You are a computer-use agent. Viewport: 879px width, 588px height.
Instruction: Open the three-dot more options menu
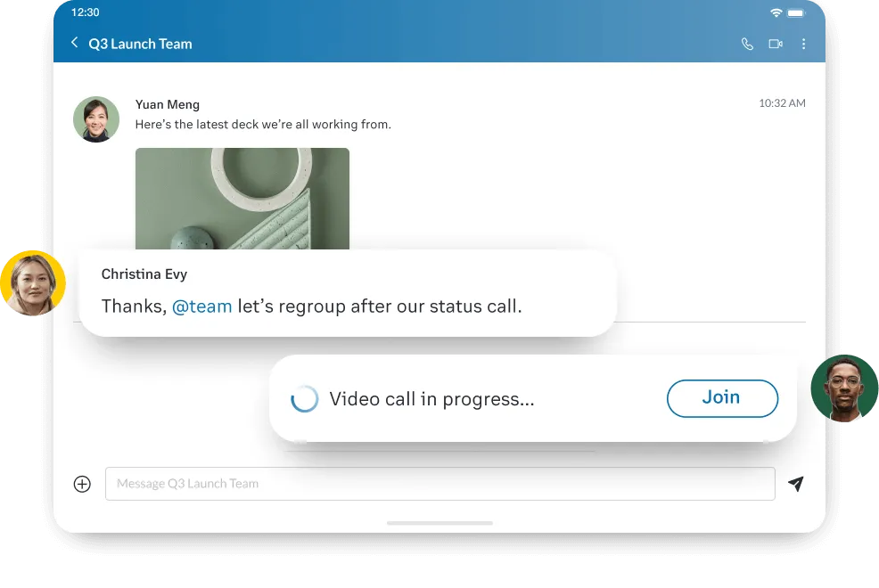click(803, 44)
